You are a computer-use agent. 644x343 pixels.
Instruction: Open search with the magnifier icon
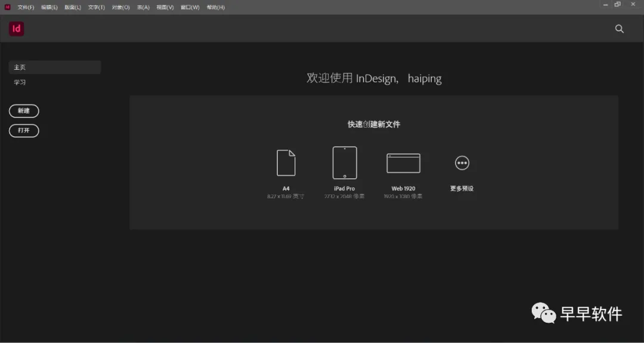click(620, 29)
